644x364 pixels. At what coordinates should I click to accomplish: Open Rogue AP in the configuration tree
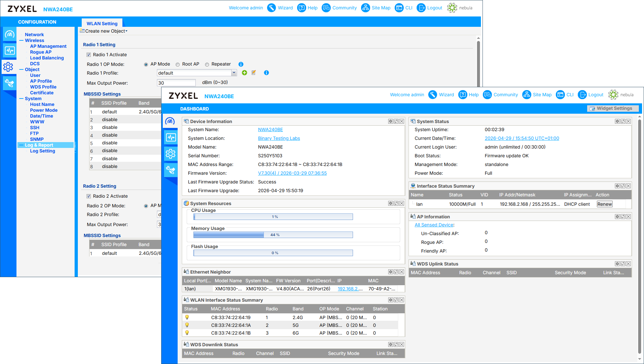click(41, 52)
